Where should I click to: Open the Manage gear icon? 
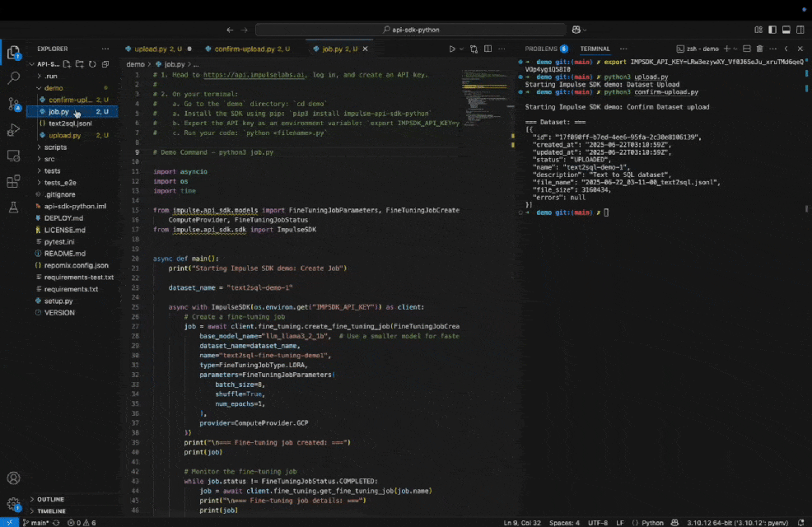(13, 504)
